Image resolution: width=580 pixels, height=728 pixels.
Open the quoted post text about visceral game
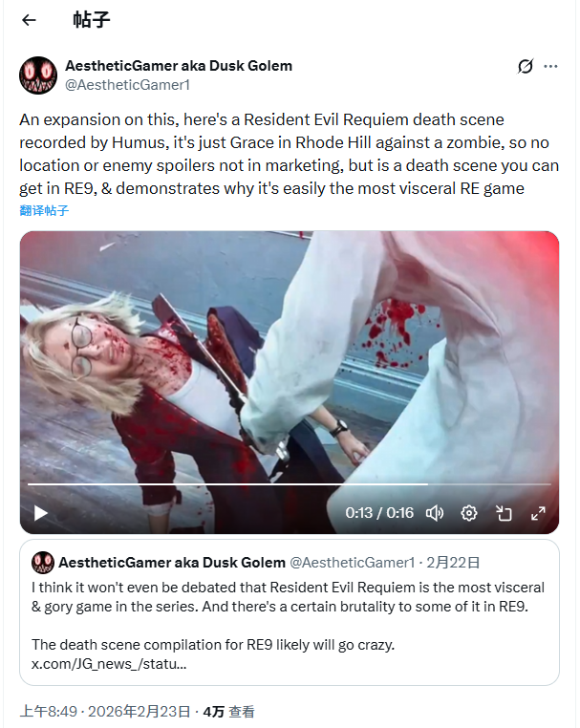click(x=288, y=597)
